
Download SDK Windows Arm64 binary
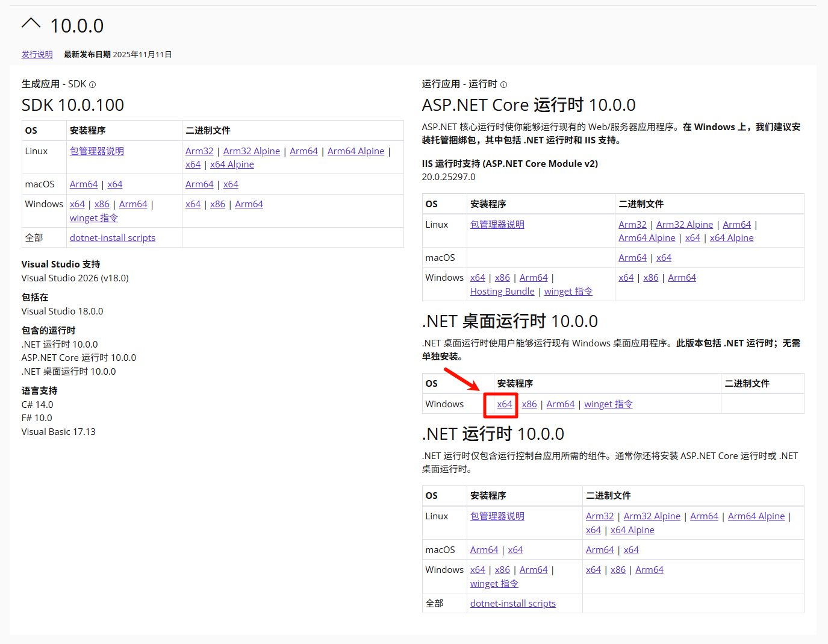pyautogui.click(x=249, y=204)
